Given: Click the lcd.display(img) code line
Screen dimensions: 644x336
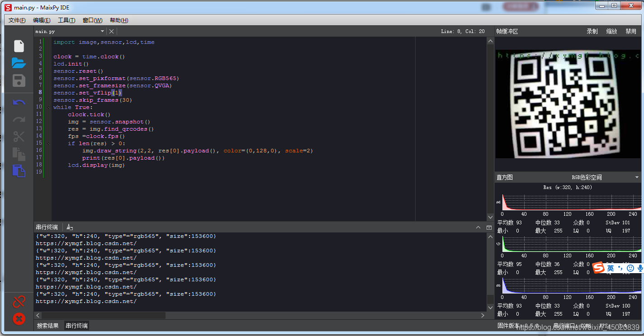Looking at the screenshot, I should (96, 165).
